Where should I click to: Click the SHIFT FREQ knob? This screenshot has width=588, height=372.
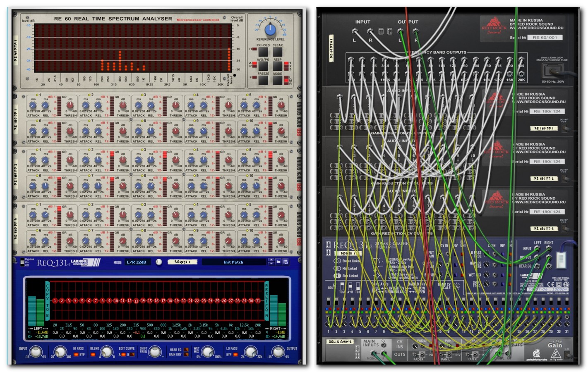coord(155,352)
